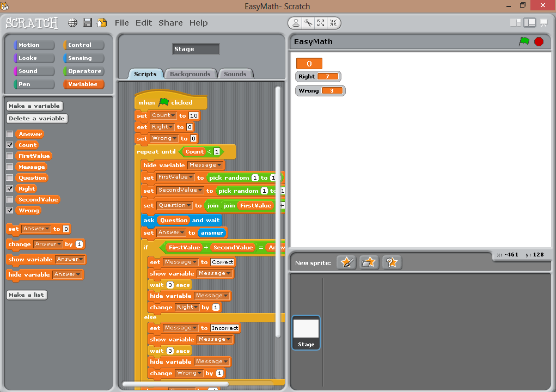556x392 pixels.
Task: Expand the Count dropdown in set block
Action: coord(173,115)
